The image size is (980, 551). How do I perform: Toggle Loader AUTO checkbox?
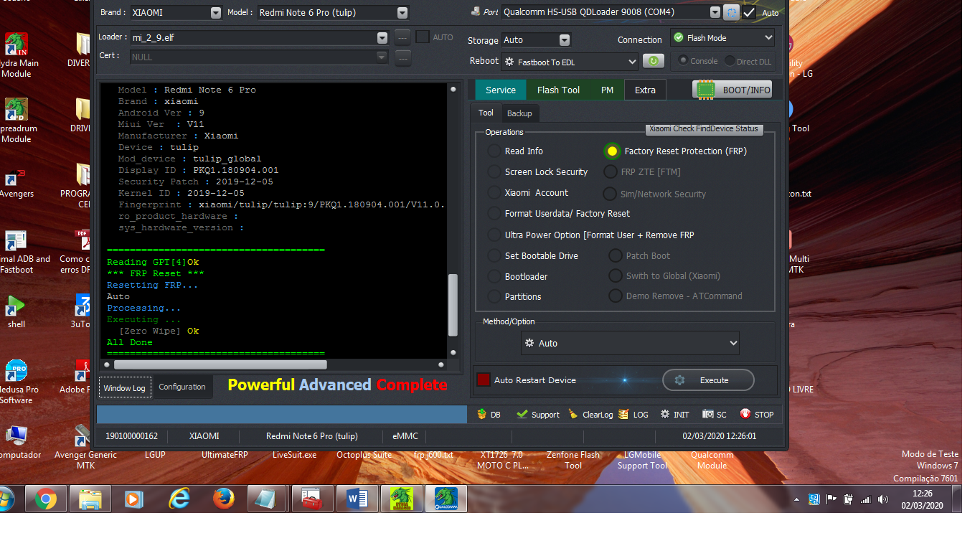(x=423, y=37)
